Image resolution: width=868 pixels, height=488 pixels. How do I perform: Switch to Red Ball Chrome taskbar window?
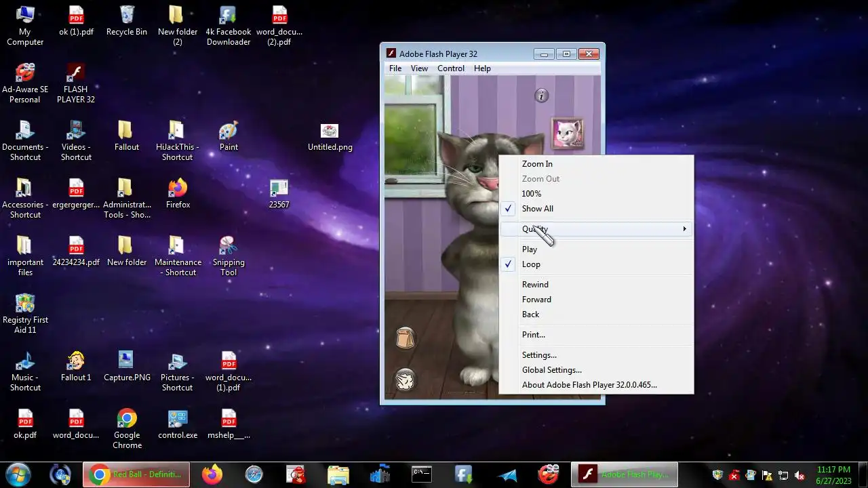(x=136, y=474)
